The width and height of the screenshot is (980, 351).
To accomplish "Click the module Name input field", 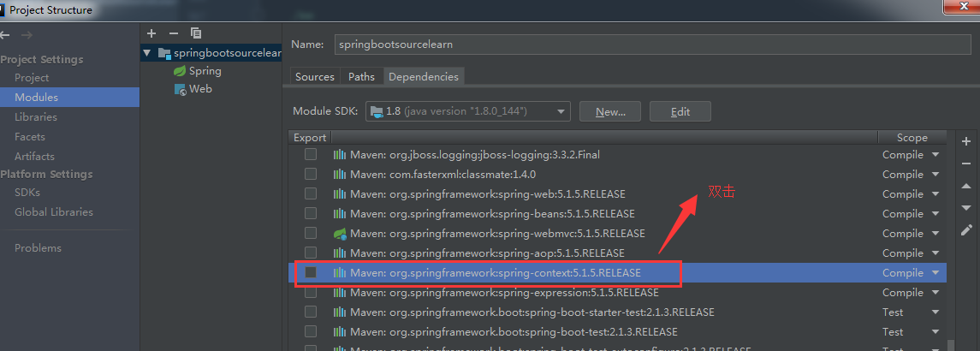I will click(x=652, y=45).
